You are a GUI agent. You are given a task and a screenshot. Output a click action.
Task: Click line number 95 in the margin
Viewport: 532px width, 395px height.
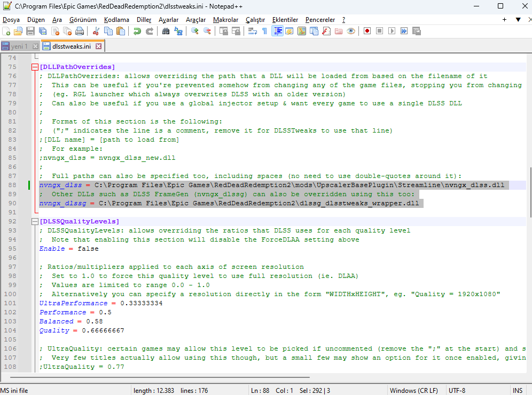[12, 249]
